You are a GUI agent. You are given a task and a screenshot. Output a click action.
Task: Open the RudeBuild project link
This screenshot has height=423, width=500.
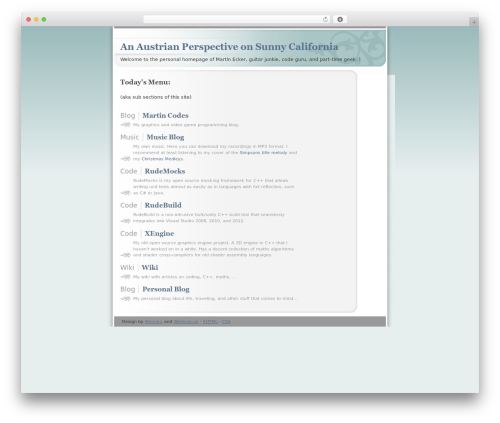click(x=163, y=205)
